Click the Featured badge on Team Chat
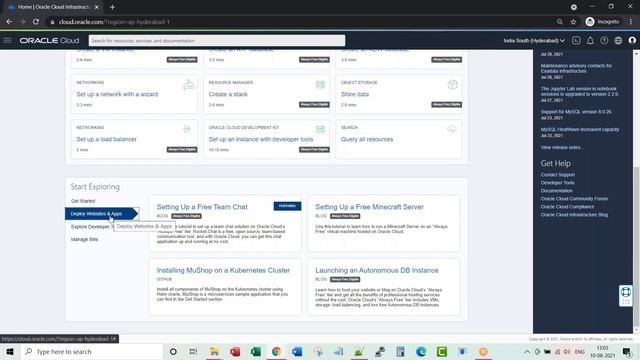 tap(287, 206)
